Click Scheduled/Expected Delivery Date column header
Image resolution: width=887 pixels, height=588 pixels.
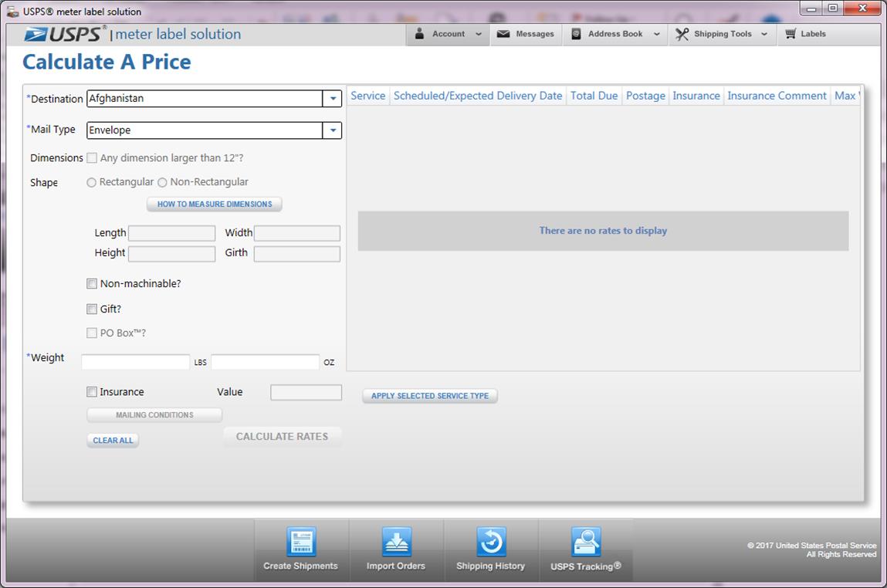[x=478, y=96]
